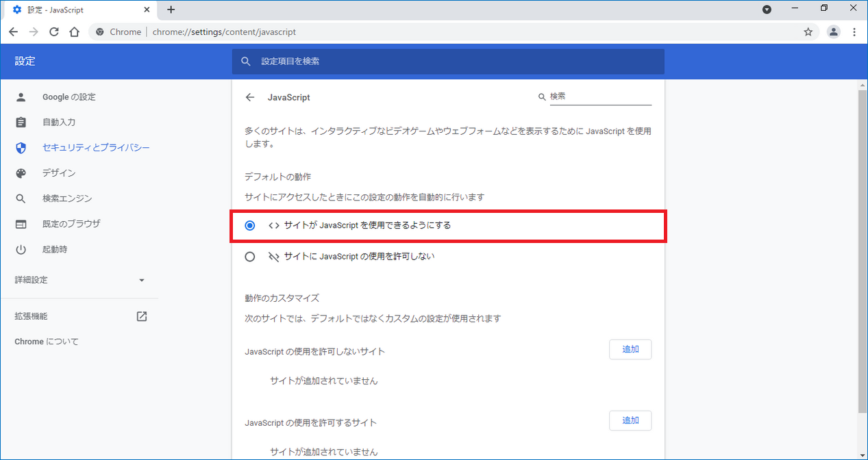The width and height of the screenshot is (868, 460).
Task: Close the 設定 - JavaScript tab
Action: click(x=147, y=10)
